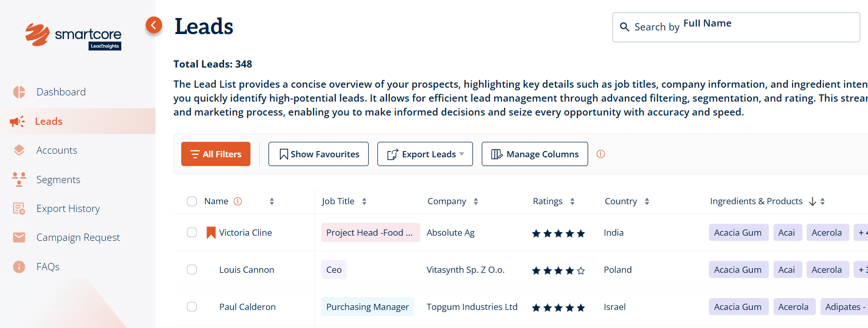
Task: Click Victoria Cline's favourite bookmark icon
Action: tap(211, 233)
